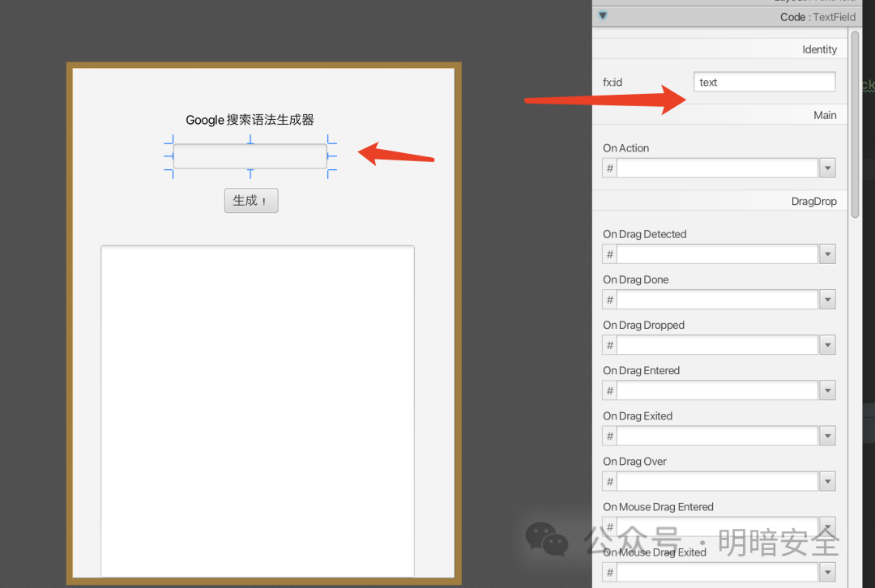The height and width of the screenshot is (588, 875).
Task: Click the Main section label
Action: [825, 116]
